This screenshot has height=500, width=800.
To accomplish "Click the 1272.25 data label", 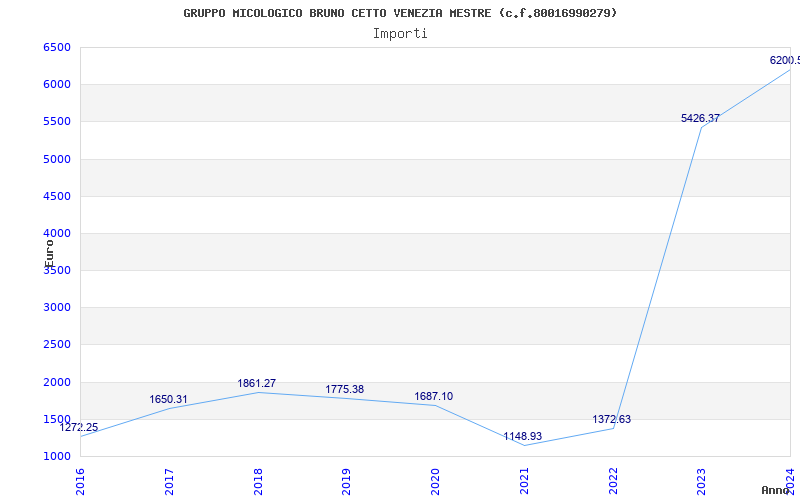I will pyautogui.click(x=79, y=428).
